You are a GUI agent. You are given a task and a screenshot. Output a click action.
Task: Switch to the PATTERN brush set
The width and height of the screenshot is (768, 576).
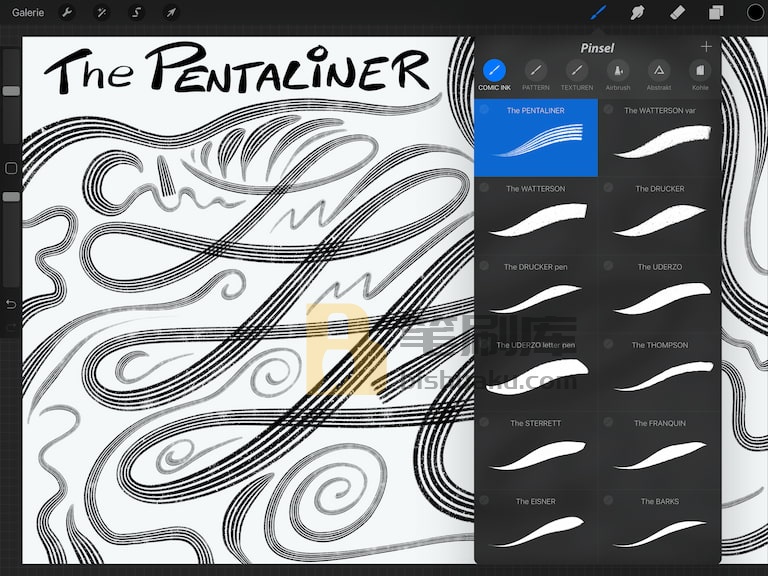(536, 75)
